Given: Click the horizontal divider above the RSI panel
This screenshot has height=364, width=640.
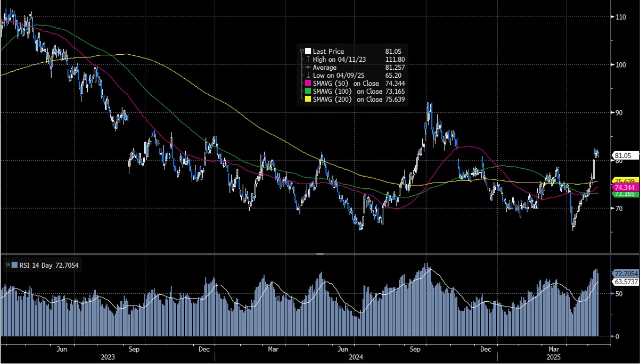Looking at the screenshot, I should pyautogui.click(x=320, y=254).
